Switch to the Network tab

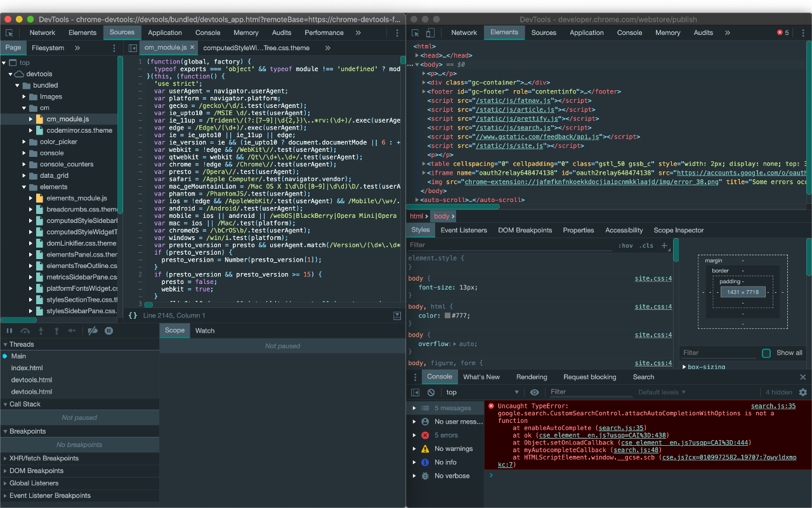coord(42,32)
